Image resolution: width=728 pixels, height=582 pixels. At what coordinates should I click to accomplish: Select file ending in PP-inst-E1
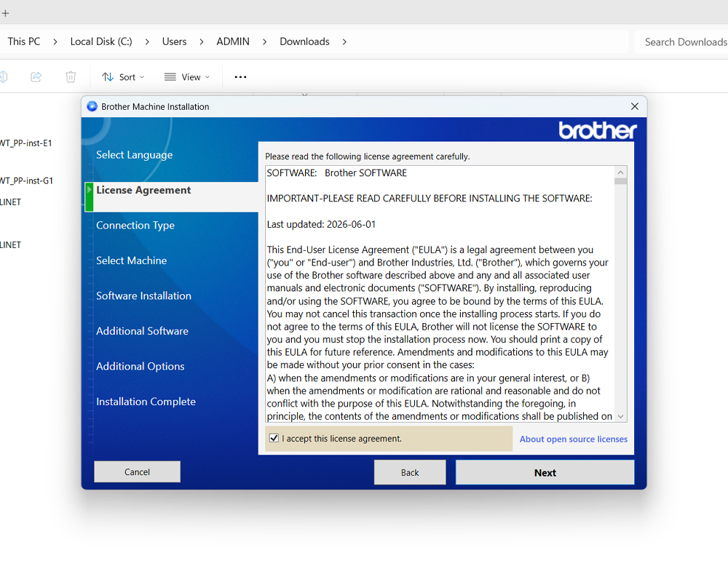[26, 143]
